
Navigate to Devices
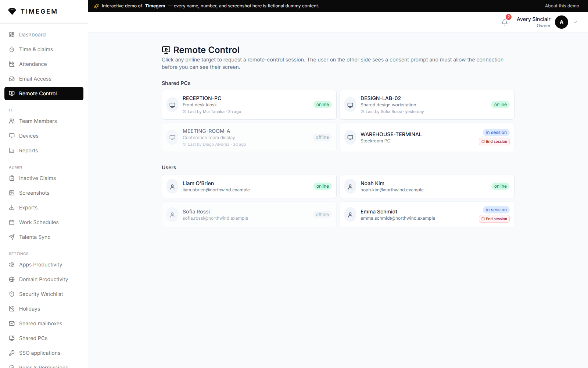point(44,136)
